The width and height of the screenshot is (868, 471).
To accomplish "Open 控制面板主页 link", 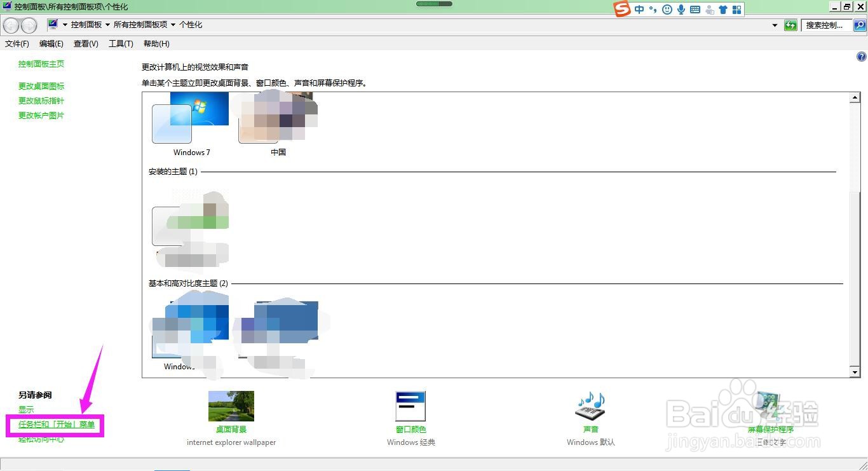I will pos(41,64).
